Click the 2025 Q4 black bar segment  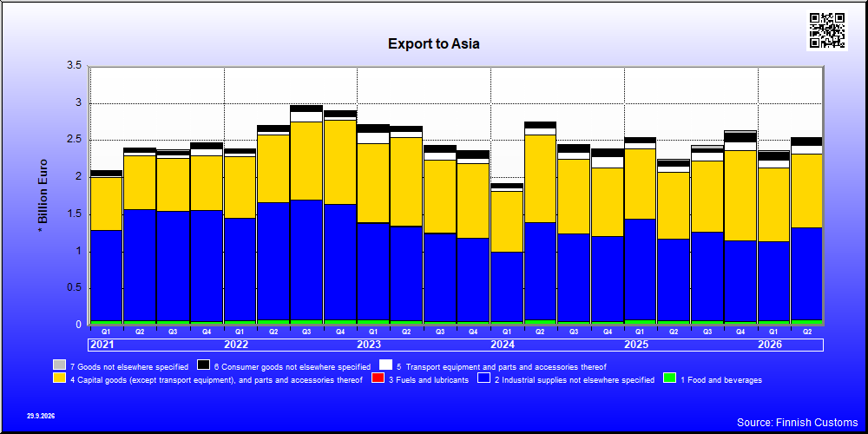pyautogui.click(x=741, y=137)
